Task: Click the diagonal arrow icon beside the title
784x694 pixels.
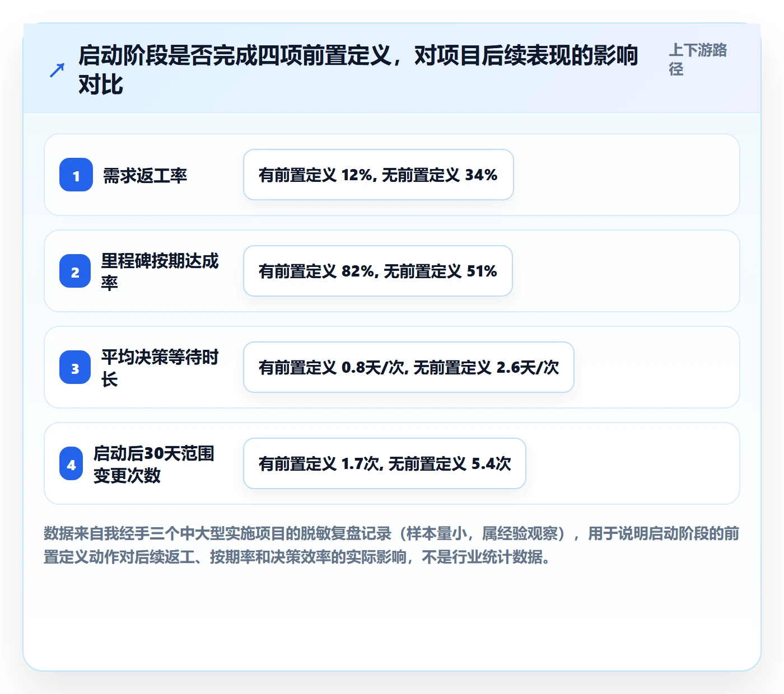Action: point(57,70)
